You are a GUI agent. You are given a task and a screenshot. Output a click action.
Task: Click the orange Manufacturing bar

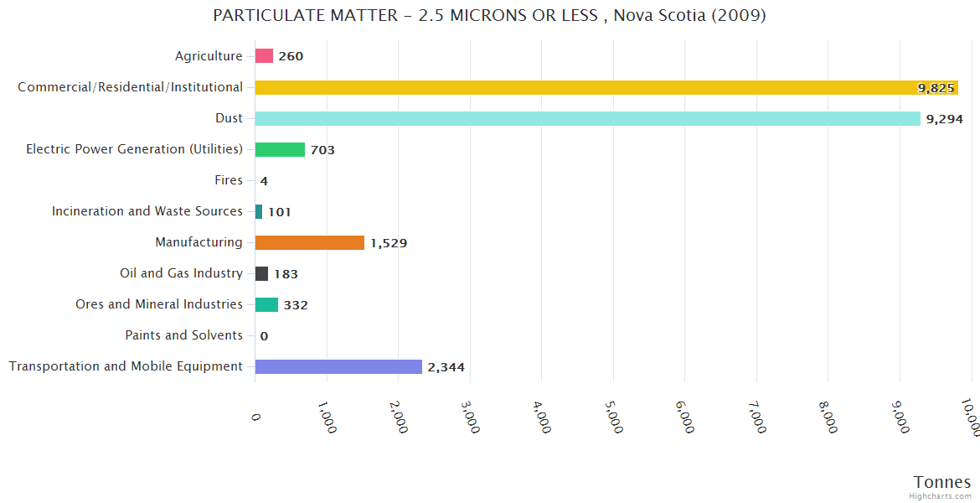309,242
